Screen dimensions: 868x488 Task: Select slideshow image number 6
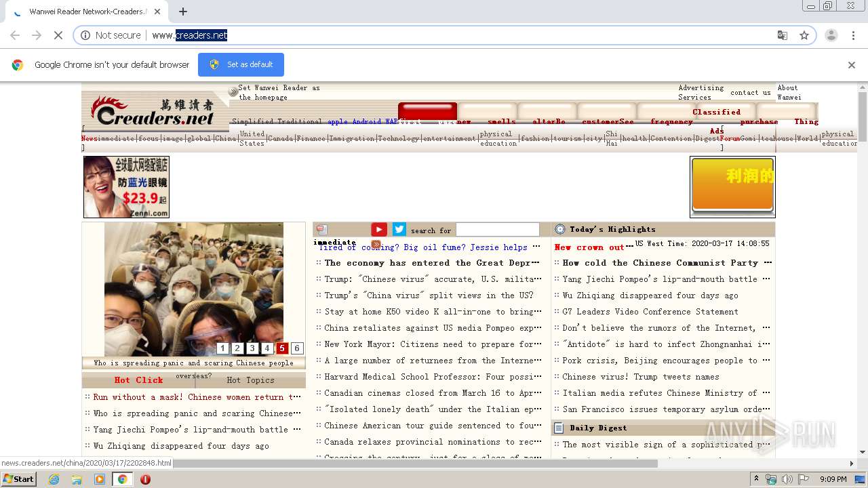pyautogui.click(x=297, y=348)
